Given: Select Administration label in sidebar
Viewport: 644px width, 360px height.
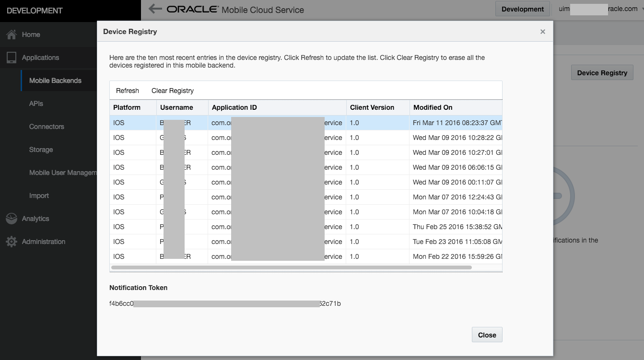Looking at the screenshot, I should (44, 242).
